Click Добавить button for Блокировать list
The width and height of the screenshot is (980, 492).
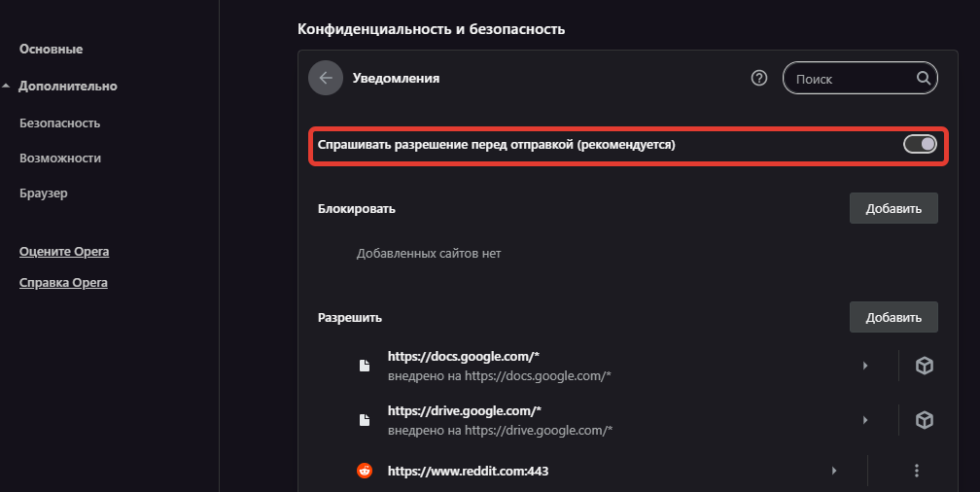tap(893, 208)
